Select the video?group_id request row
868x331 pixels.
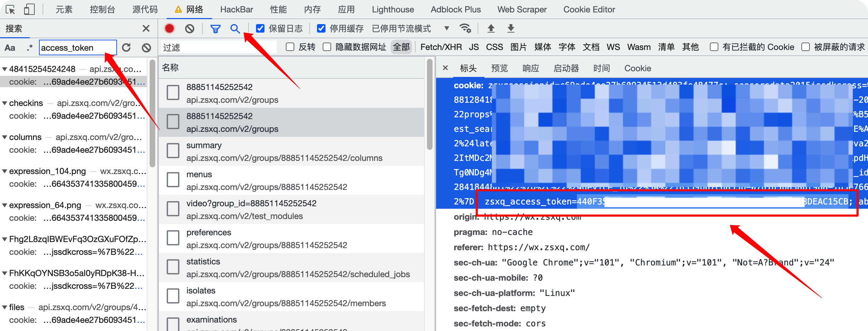click(x=291, y=209)
